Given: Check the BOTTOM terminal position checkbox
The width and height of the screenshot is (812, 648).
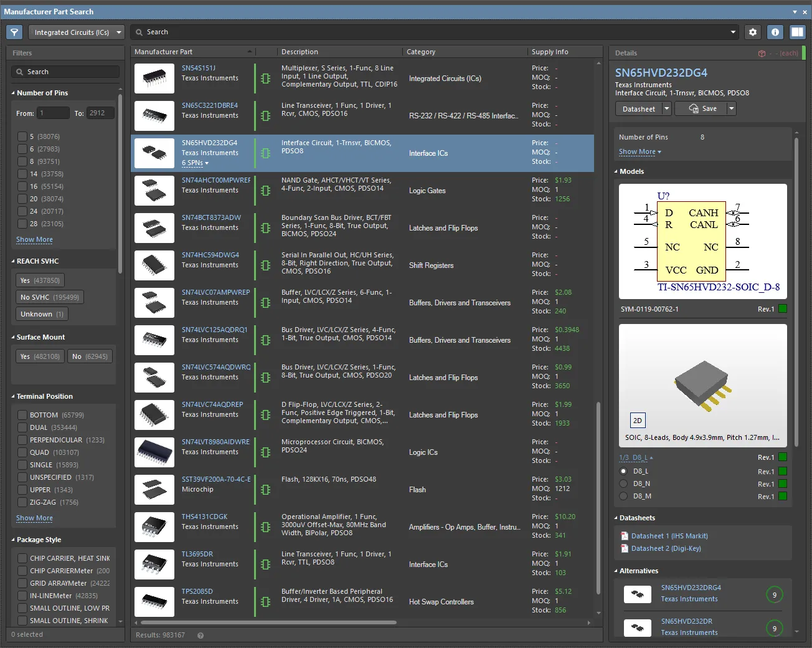Looking at the screenshot, I should click(x=22, y=415).
